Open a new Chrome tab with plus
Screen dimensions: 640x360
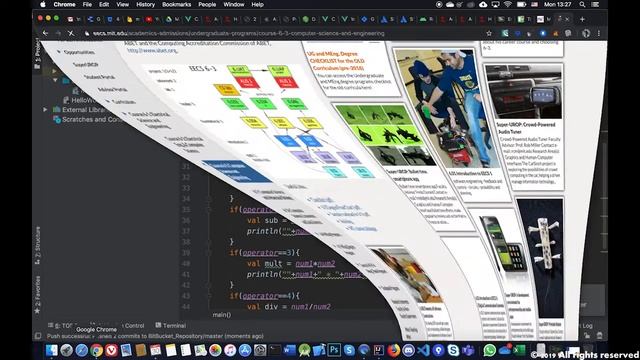[x=582, y=19]
